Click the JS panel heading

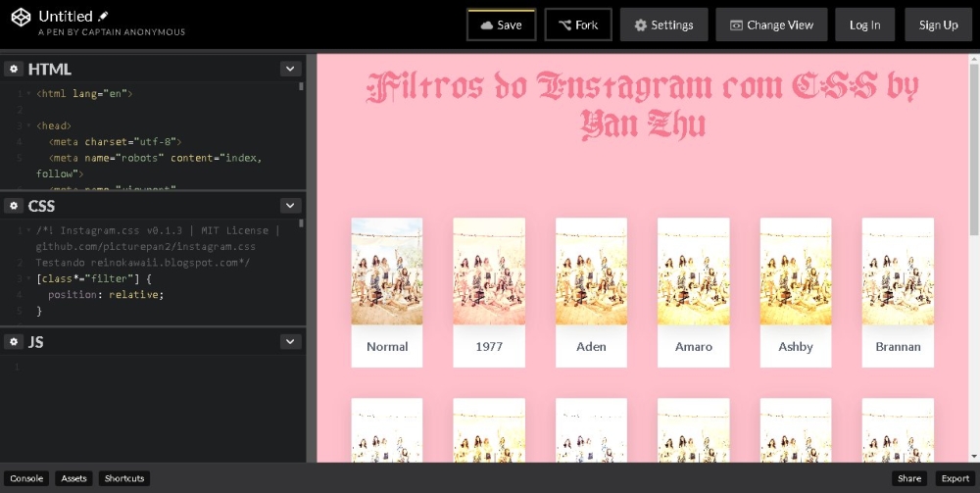click(35, 342)
